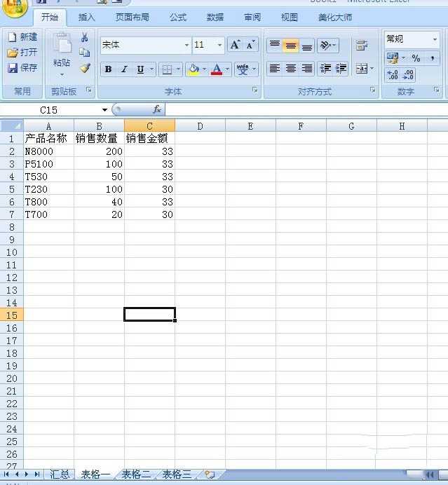This screenshot has width=448, height=485.
Task: Expand the font color dropdown arrow
Action: 227,69
